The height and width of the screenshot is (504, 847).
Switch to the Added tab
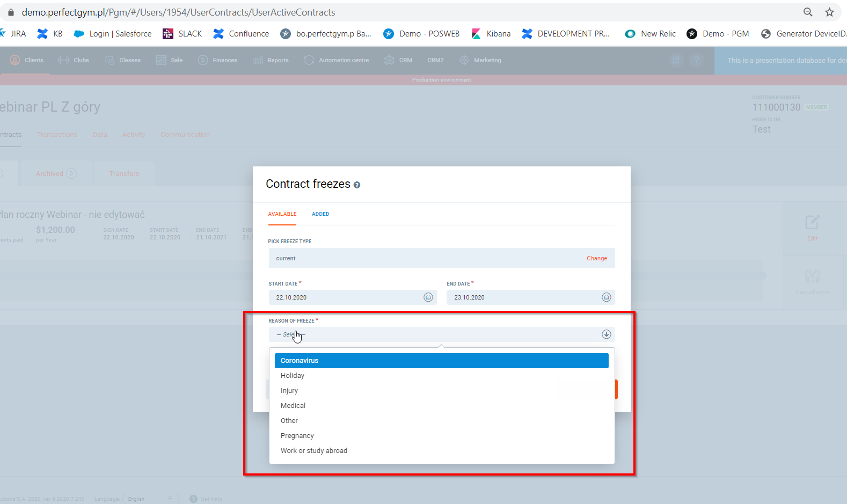point(320,214)
